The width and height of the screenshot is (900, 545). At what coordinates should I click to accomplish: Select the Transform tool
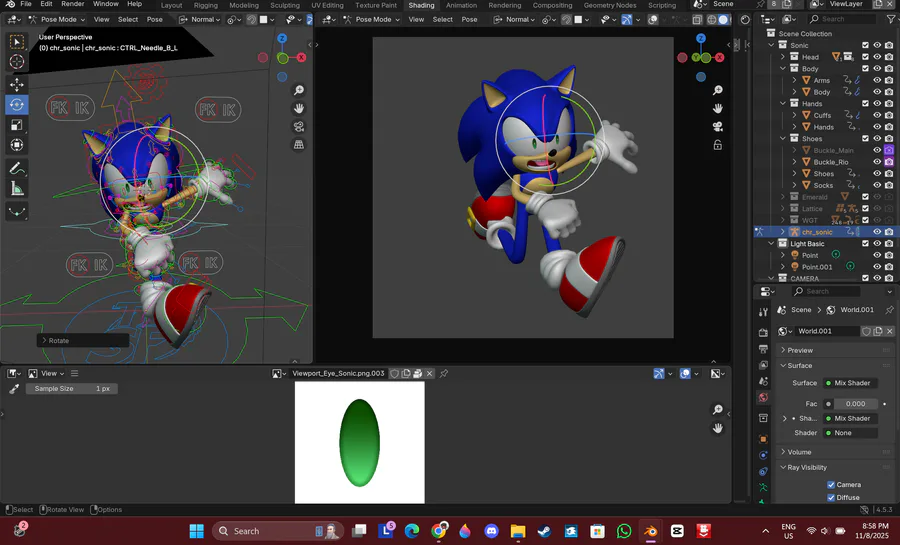tap(17, 146)
